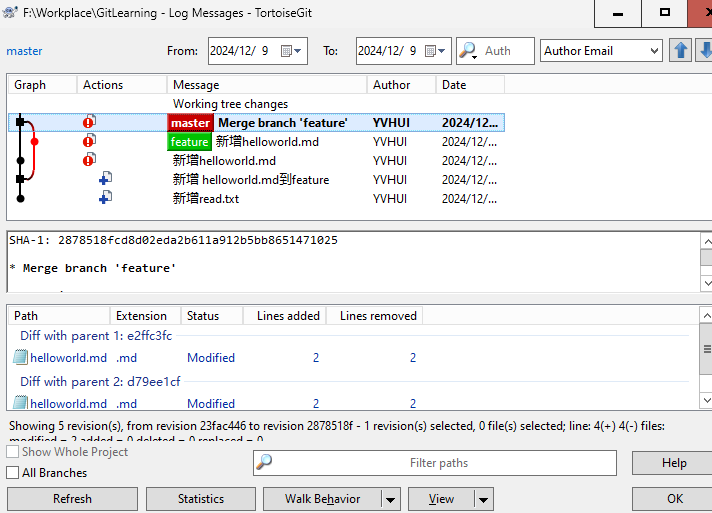Viewport: 712px width, 513px height.
Task: Click the Lines added column header
Action: [x=288, y=315]
